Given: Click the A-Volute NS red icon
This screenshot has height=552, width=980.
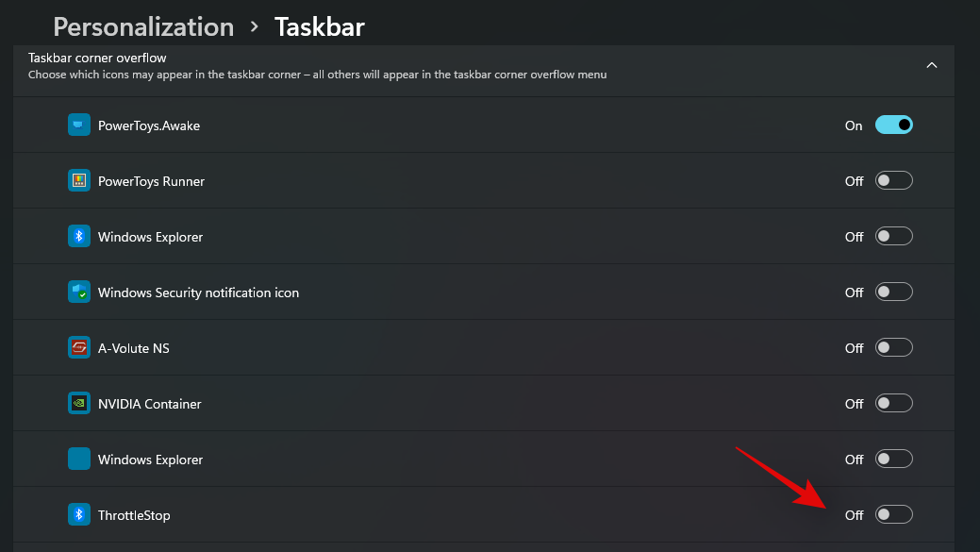Looking at the screenshot, I should (79, 346).
